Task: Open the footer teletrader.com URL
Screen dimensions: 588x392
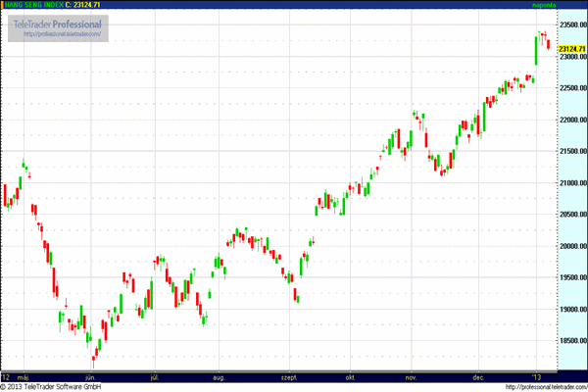Action: click(x=544, y=386)
